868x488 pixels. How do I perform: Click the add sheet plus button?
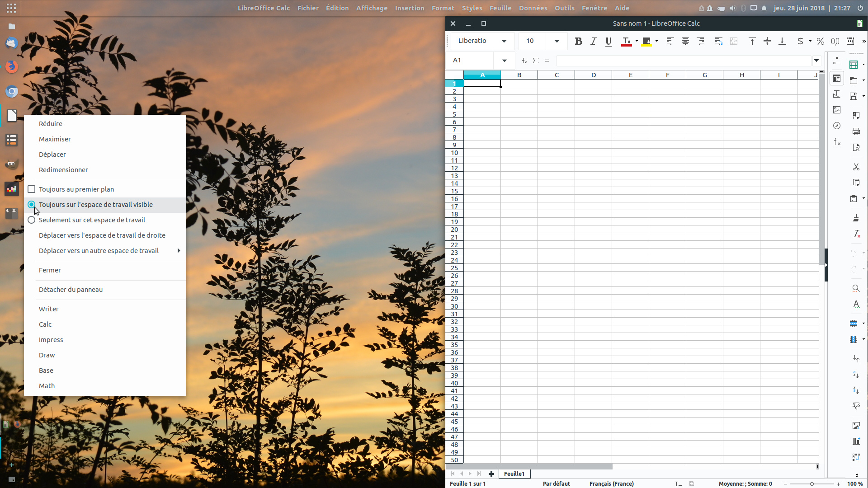pos(491,474)
